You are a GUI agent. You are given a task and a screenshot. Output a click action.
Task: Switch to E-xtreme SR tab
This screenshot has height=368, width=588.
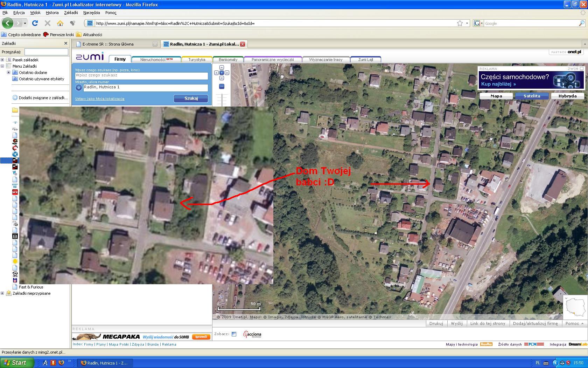[x=116, y=44]
